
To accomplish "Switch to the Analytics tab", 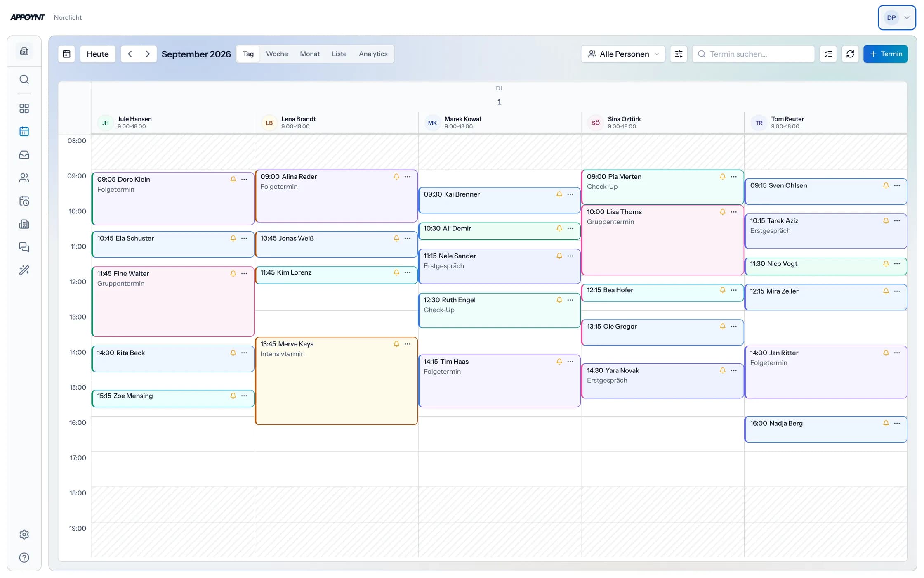I will click(373, 54).
